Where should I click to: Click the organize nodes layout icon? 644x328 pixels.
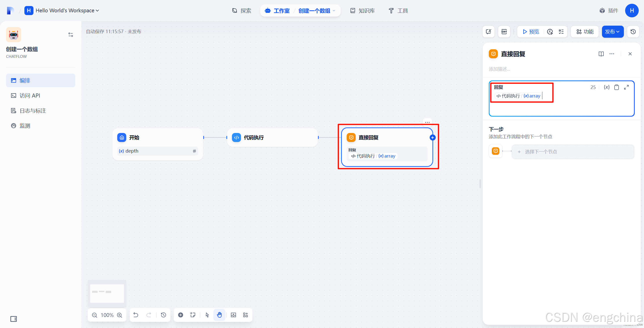pos(246,315)
